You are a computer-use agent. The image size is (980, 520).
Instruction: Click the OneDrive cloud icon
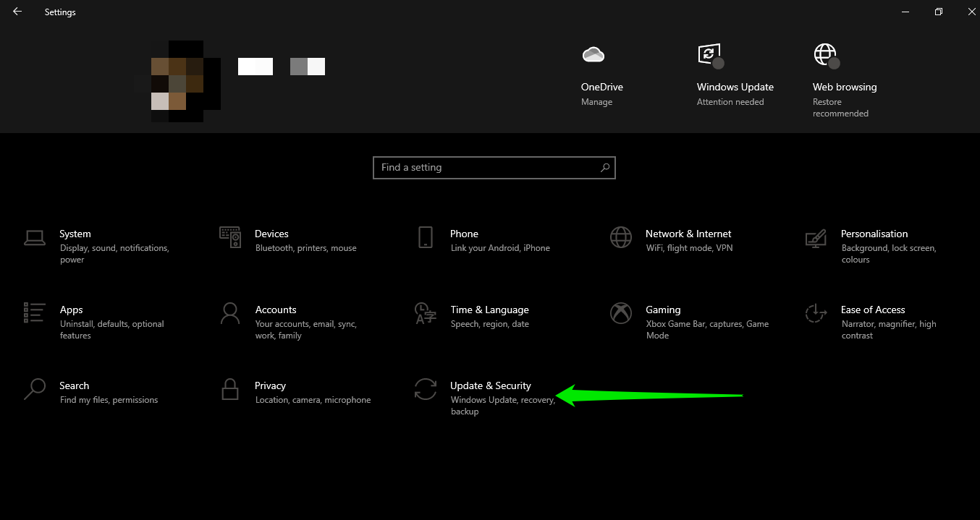(x=593, y=54)
